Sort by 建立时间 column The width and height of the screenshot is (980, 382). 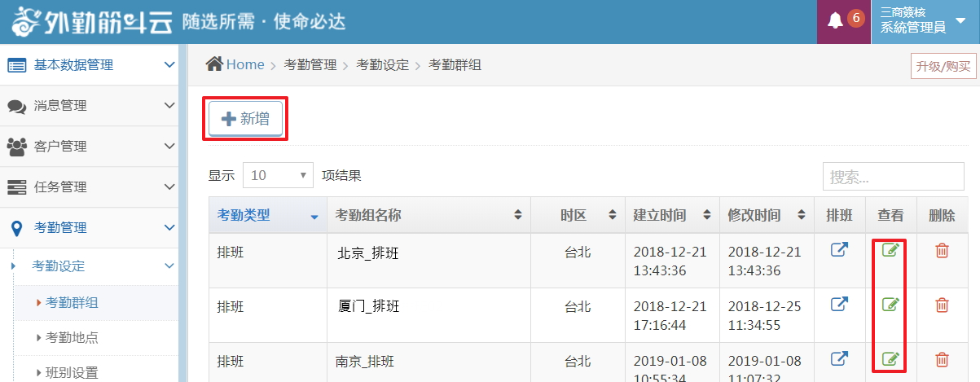point(672,215)
